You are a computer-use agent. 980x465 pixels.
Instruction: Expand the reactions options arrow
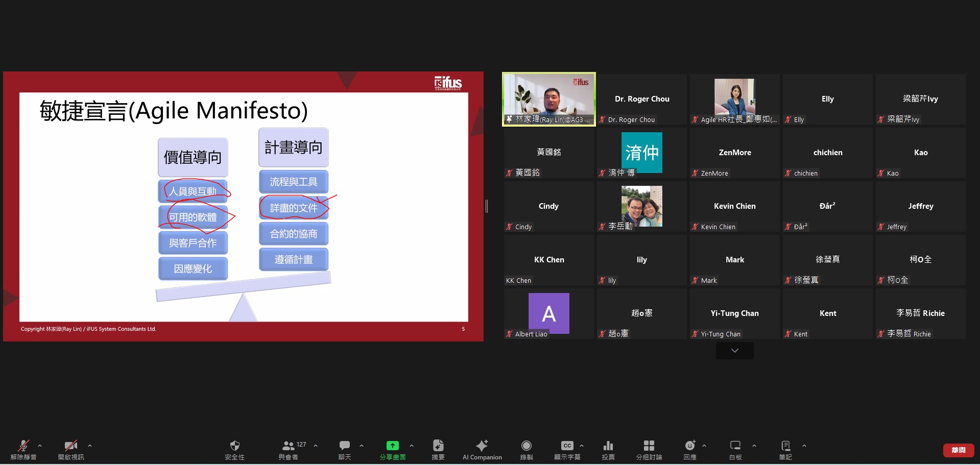[704, 446]
